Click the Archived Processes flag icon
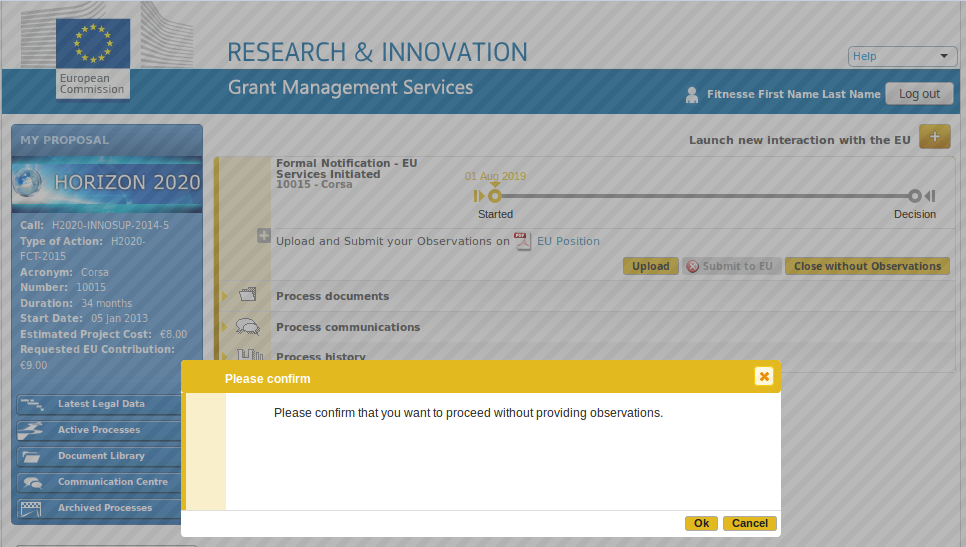The width and height of the screenshot is (966, 547). (31, 509)
